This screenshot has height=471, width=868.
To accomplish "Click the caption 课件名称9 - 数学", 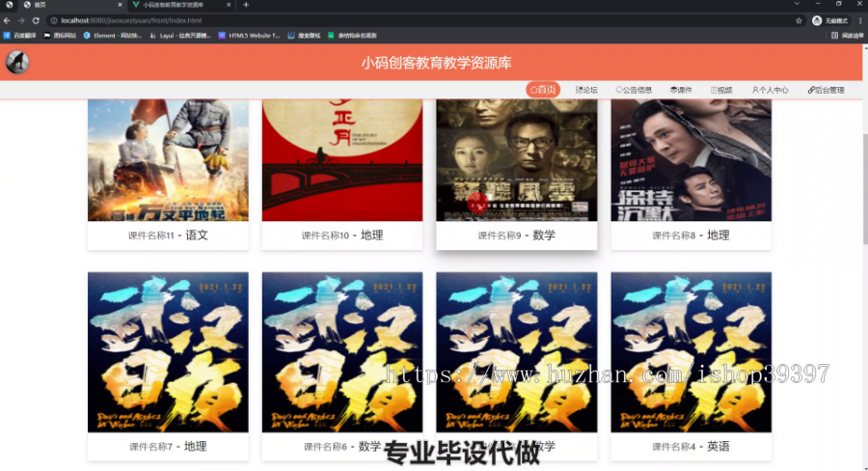I will 517,235.
